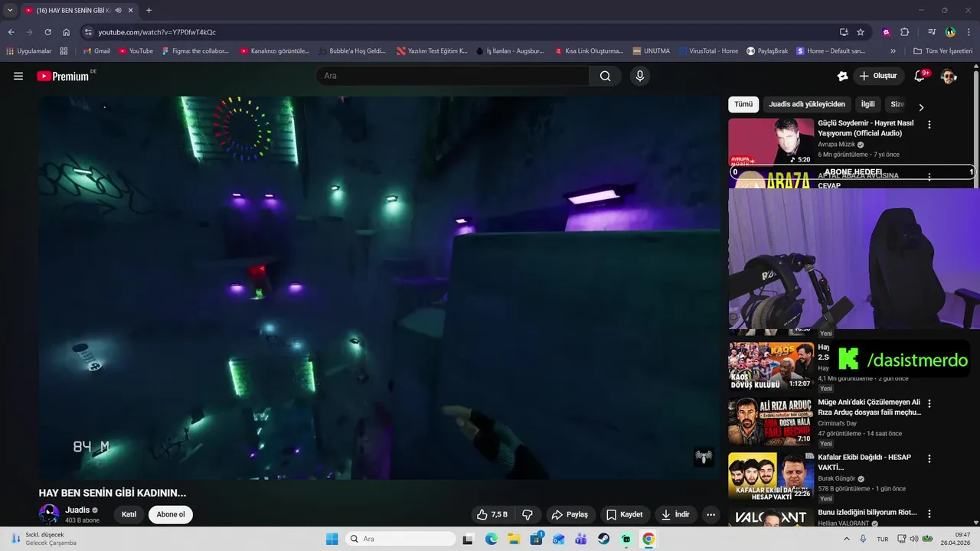This screenshot has width=980, height=551.
Task: Open Steam from taskbar
Action: (603, 539)
